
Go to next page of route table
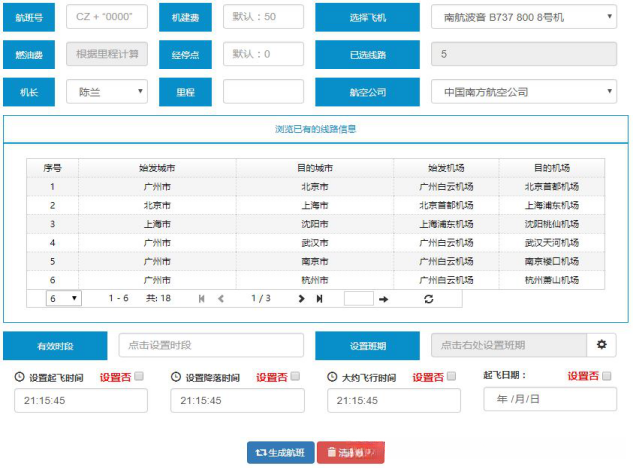(x=301, y=299)
